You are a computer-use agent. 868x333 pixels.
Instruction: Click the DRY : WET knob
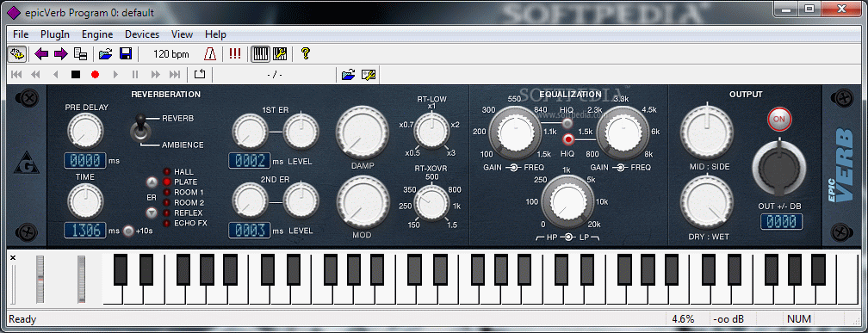(x=706, y=201)
